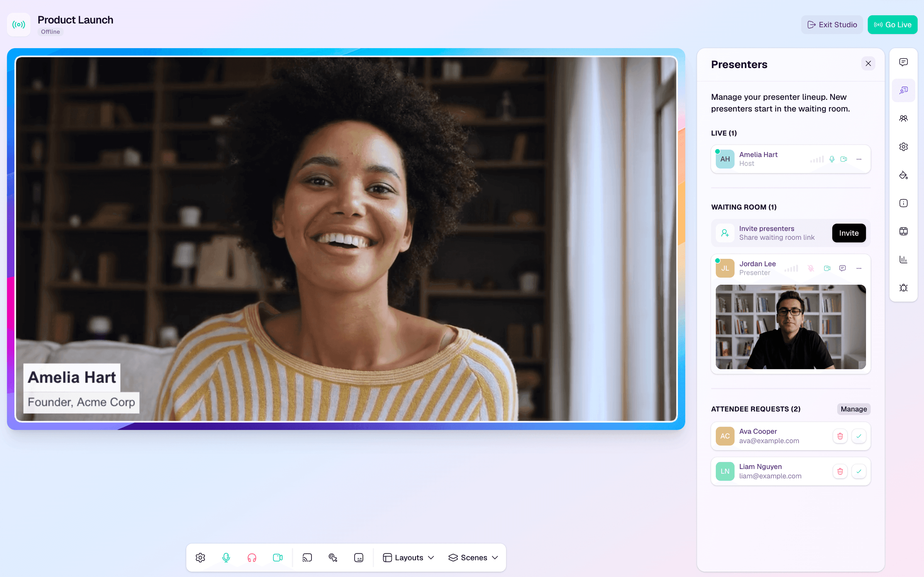The width and height of the screenshot is (924, 577).
Task: Open the chat panel in sidebar
Action: coord(903,62)
